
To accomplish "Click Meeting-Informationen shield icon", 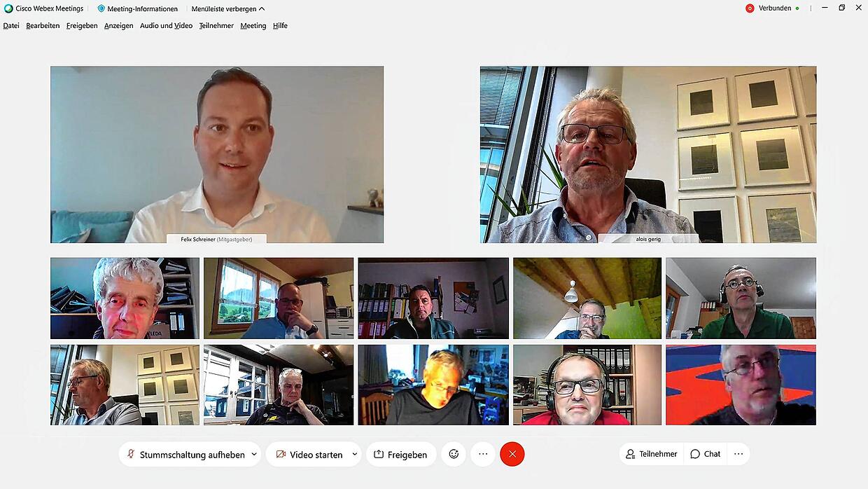I will 101,8.
